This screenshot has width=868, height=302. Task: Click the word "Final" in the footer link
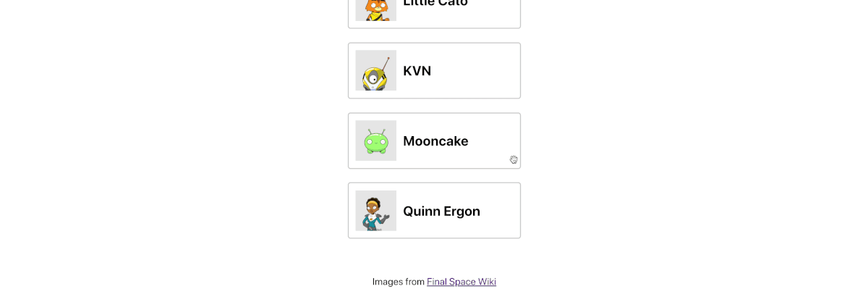pos(437,282)
